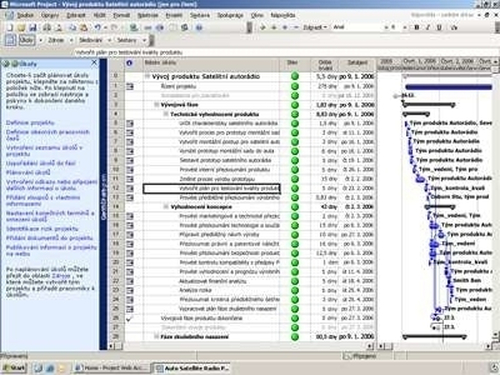Collapse the Vývojová fáze summary task
Screen dimensions: 500x375
(x=156, y=105)
